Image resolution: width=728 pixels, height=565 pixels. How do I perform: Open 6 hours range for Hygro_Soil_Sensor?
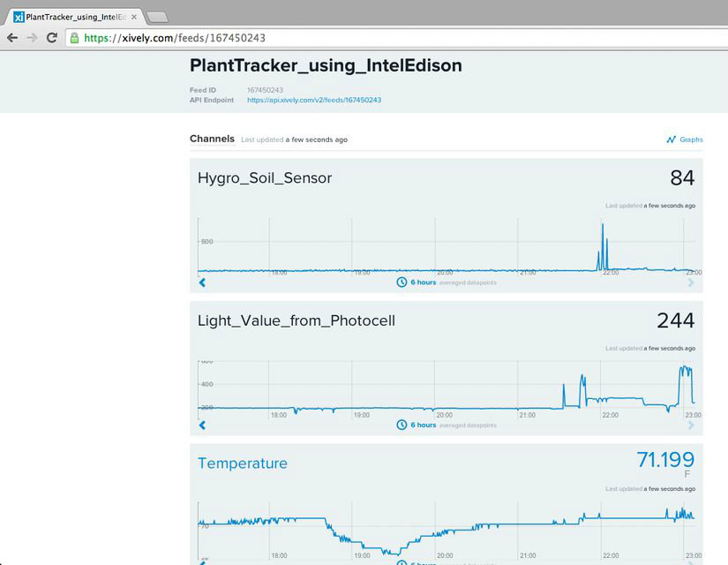423,282
